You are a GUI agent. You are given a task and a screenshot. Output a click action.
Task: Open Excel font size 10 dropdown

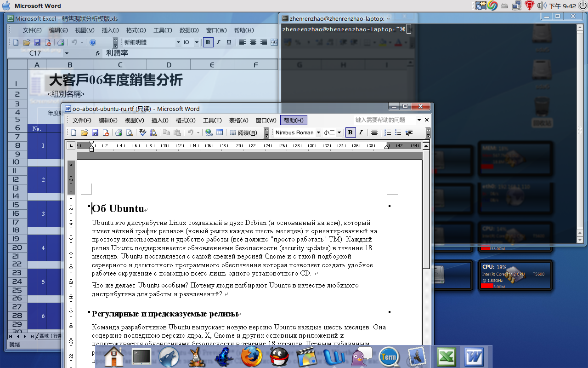pyautogui.click(x=197, y=42)
